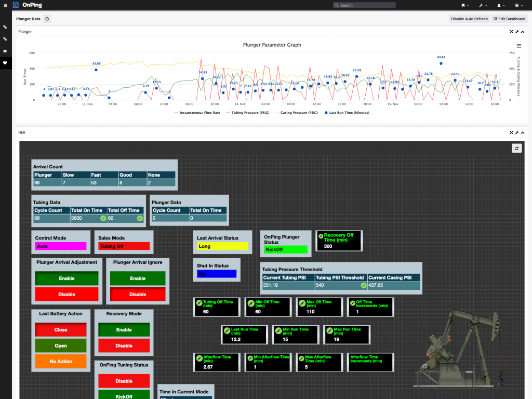Viewport: 532px width, 399px height.
Task: Edit Afterflow Time pencil icon
Action: point(199,358)
